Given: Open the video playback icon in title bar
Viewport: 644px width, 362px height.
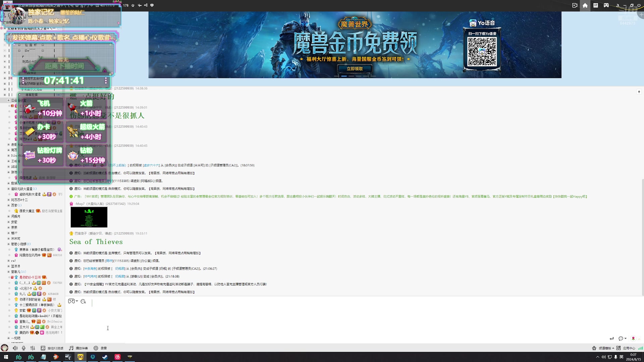Looking at the screenshot, I should (x=575, y=5).
